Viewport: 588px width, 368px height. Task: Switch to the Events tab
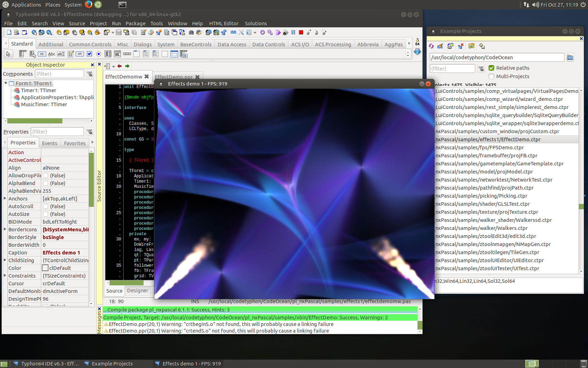[49, 143]
